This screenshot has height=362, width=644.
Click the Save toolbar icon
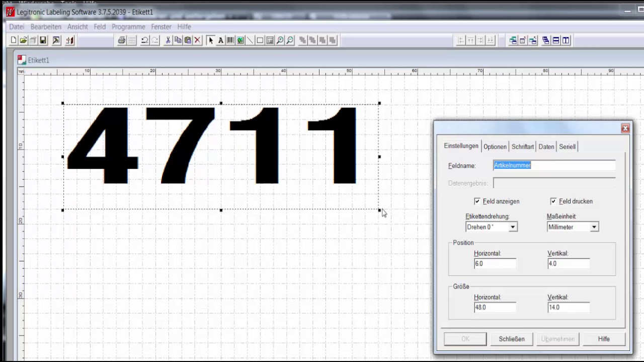coord(43,40)
